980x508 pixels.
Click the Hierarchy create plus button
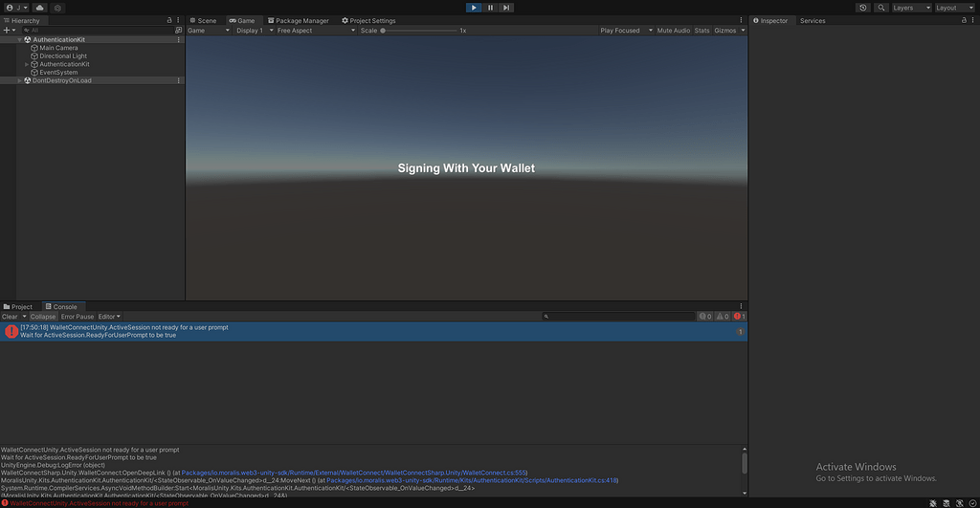(9, 30)
